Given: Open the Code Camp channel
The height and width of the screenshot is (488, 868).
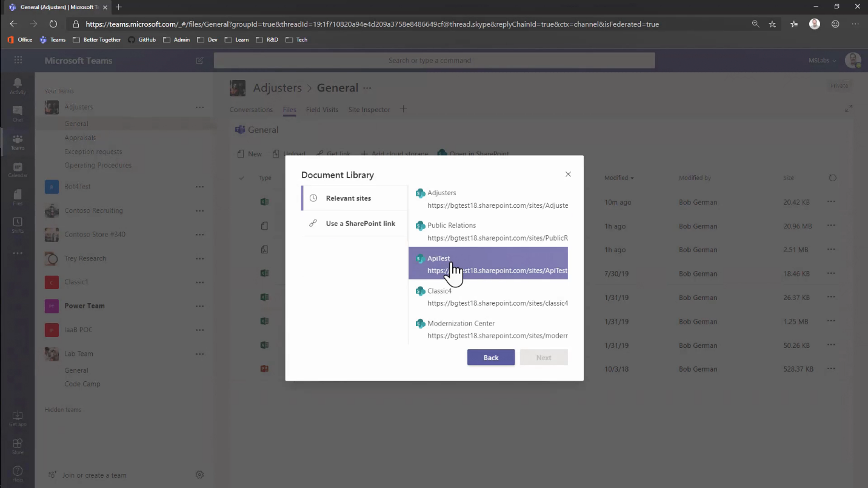Looking at the screenshot, I should [82, 384].
